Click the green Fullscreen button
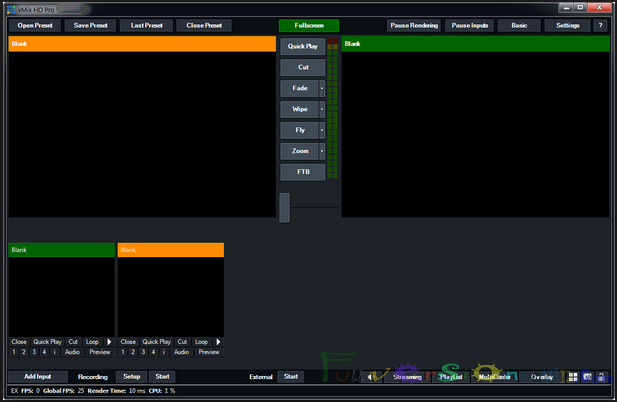617x402 pixels. click(309, 26)
